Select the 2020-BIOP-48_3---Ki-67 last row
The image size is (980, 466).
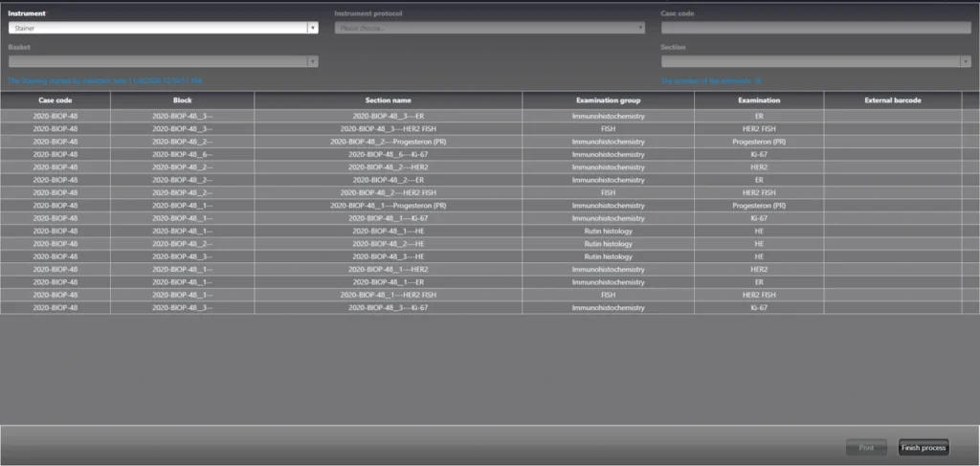(481, 308)
